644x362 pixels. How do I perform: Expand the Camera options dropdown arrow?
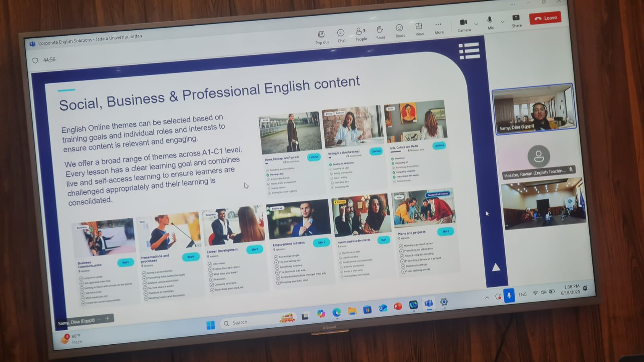(x=476, y=24)
